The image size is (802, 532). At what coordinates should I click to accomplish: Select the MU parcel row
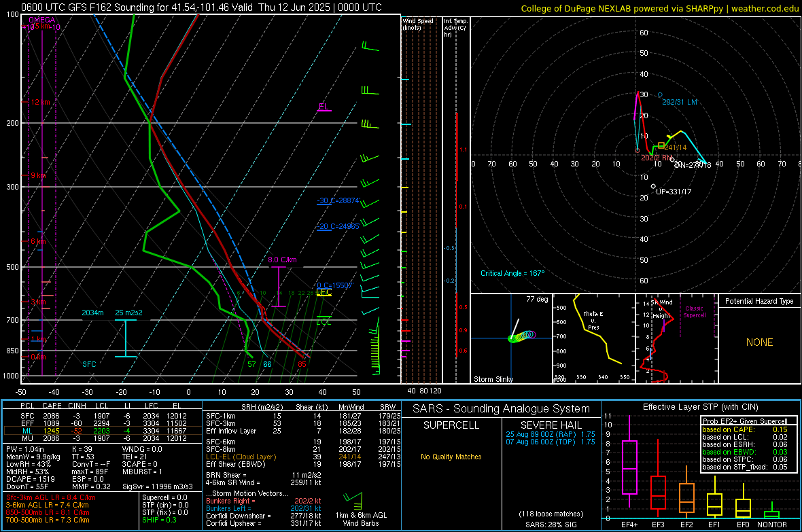click(103, 438)
